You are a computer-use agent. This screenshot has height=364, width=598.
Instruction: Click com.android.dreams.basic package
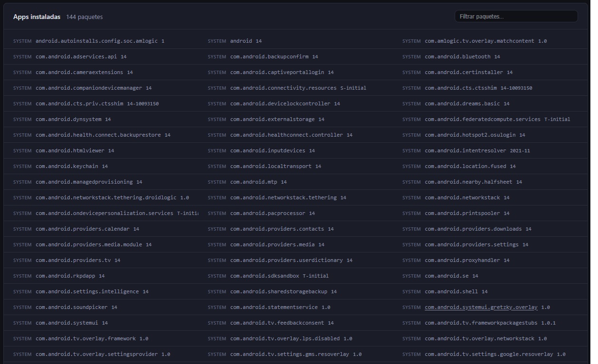462,103
